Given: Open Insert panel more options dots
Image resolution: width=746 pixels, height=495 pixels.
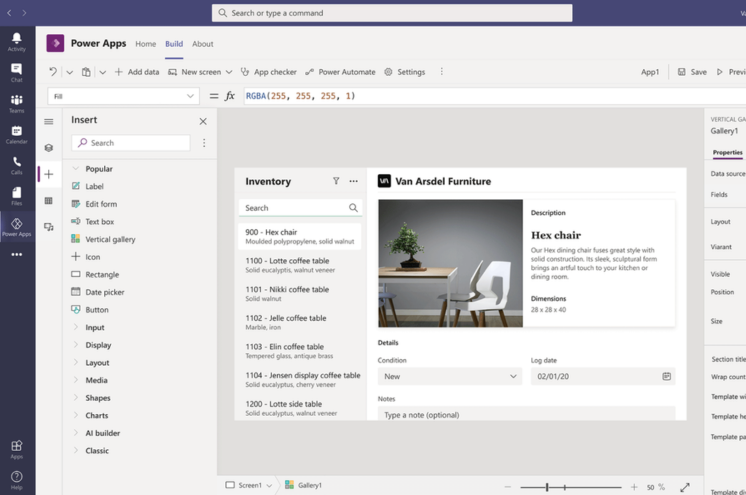Looking at the screenshot, I should tap(204, 143).
